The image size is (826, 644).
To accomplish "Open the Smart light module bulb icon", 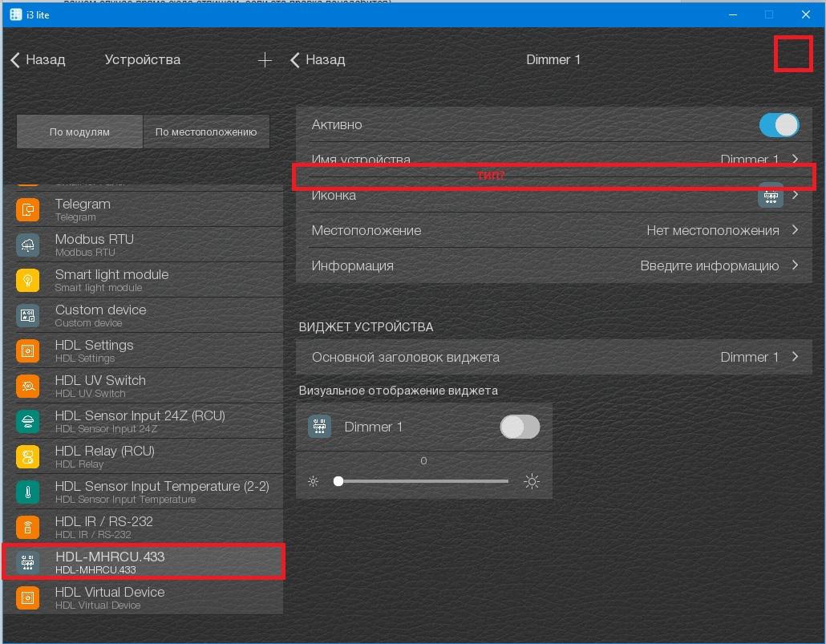I will click(x=28, y=281).
